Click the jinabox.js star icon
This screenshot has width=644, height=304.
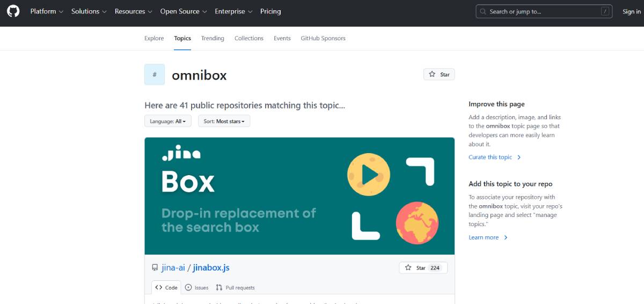pos(408,267)
